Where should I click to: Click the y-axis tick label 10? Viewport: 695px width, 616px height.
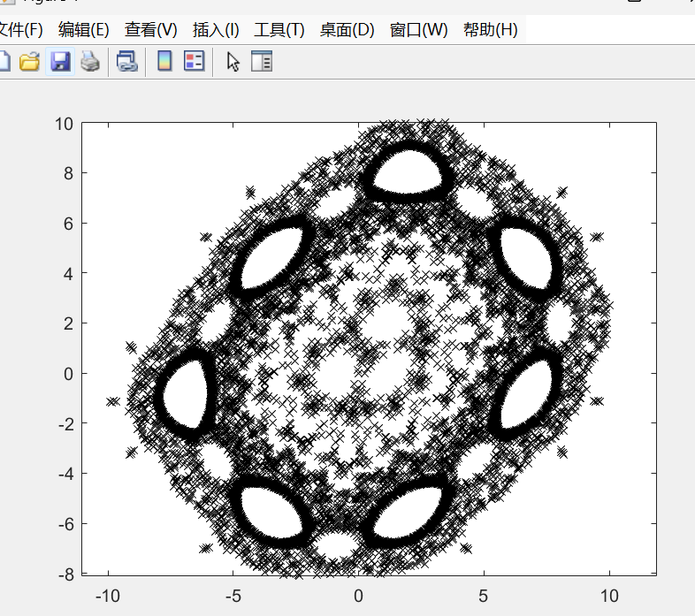click(63, 124)
